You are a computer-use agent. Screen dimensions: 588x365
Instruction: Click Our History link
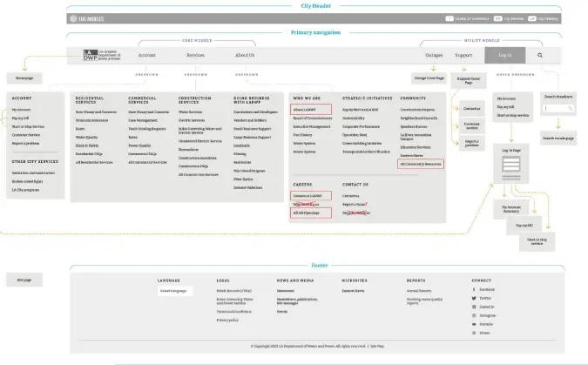coord(302,135)
